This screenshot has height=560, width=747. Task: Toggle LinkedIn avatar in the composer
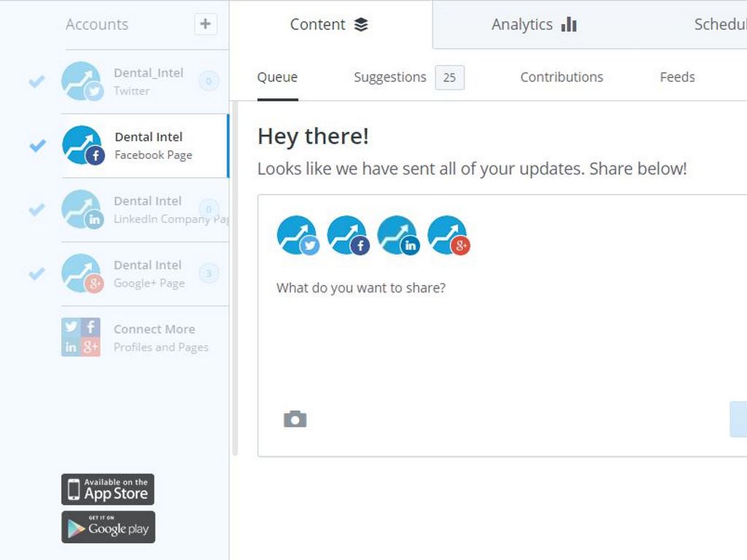click(398, 235)
